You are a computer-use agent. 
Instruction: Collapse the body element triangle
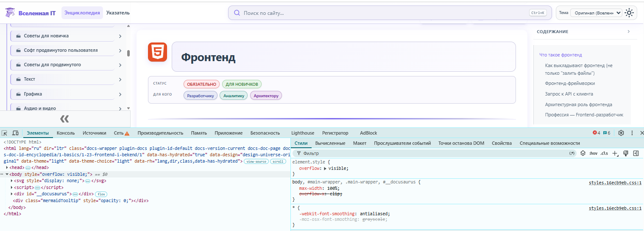(7, 174)
